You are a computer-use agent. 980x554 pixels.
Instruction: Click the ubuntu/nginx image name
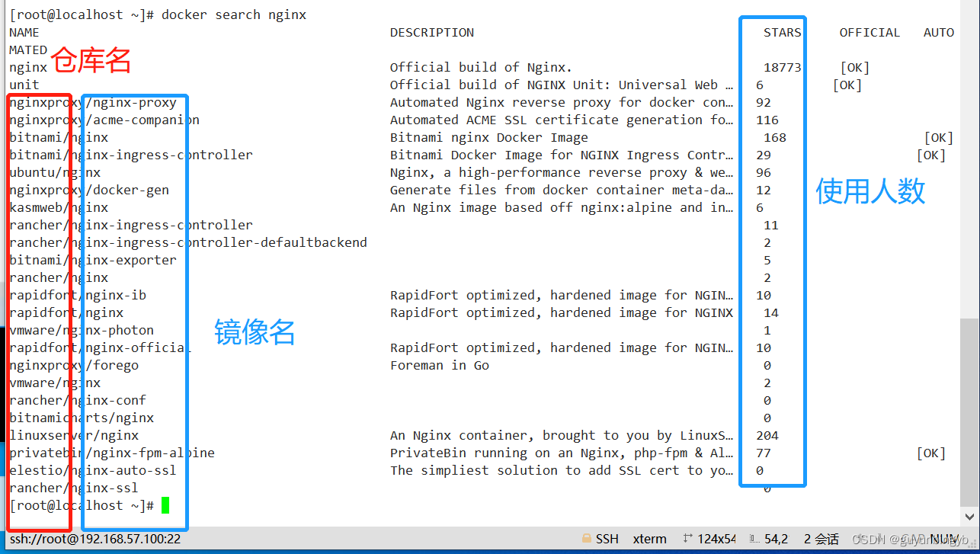[x=55, y=172]
